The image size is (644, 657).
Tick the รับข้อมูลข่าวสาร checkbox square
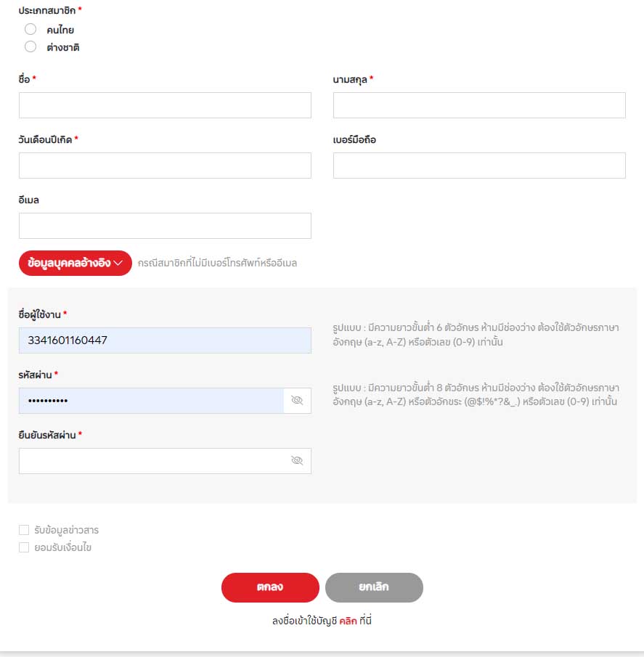(x=24, y=530)
